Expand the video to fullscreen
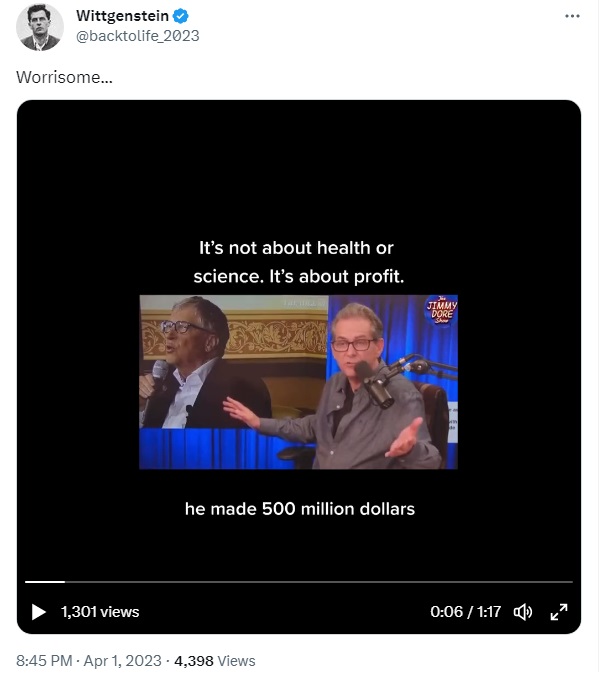 click(559, 612)
